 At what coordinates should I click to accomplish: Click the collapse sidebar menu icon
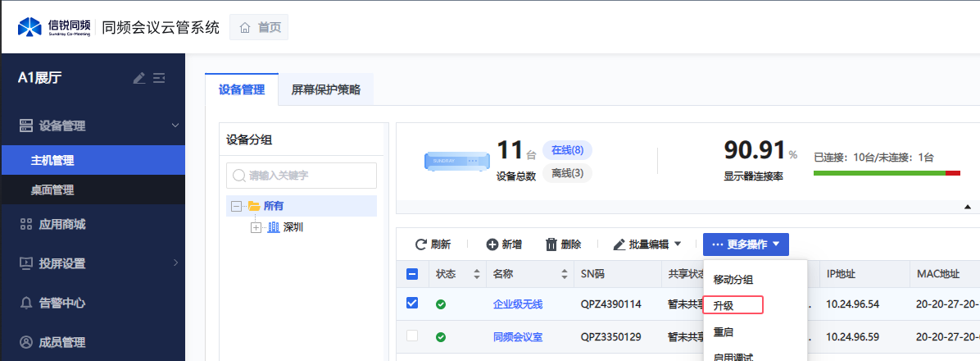(159, 78)
